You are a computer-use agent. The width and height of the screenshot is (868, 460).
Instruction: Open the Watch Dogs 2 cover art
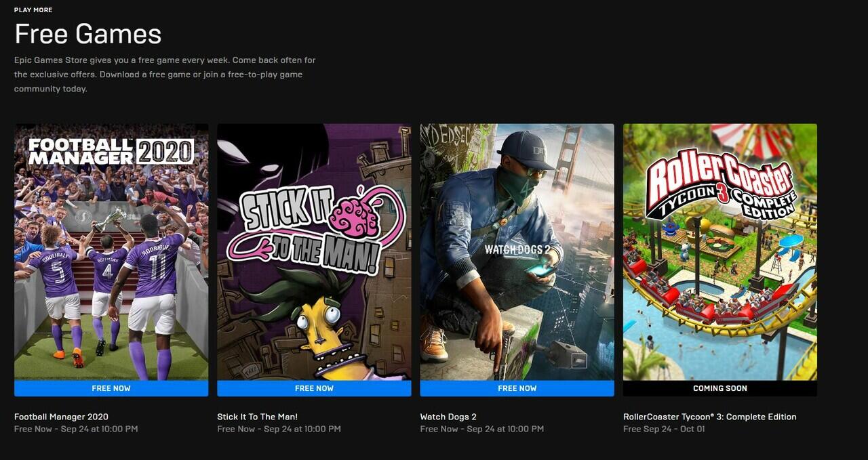tap(517, 251)
